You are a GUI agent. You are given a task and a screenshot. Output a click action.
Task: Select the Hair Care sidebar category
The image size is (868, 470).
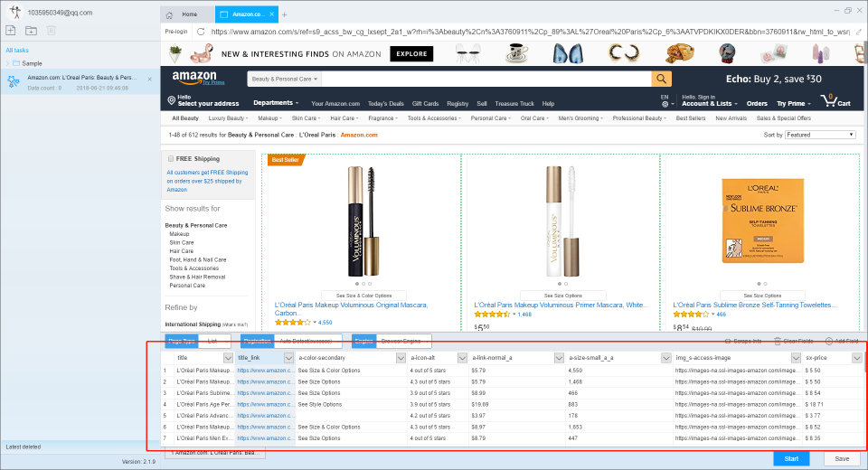181,250
